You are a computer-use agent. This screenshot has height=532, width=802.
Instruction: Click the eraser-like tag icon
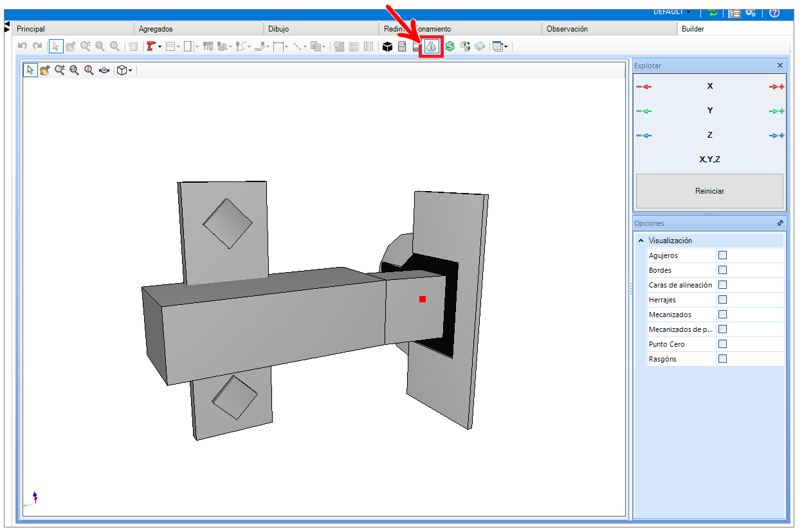(x=480, y=46)
